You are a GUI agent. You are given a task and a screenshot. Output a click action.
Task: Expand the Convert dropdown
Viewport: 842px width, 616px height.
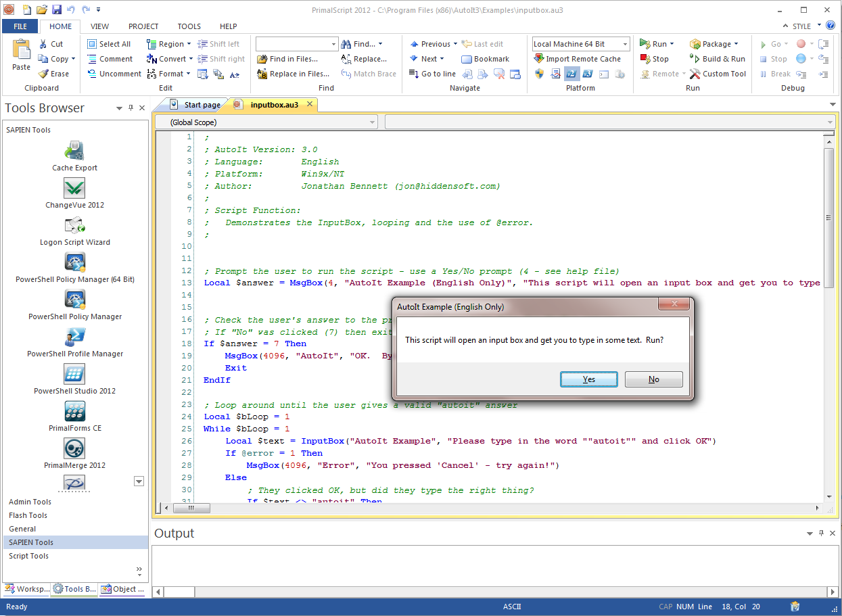tap(191, 59)
